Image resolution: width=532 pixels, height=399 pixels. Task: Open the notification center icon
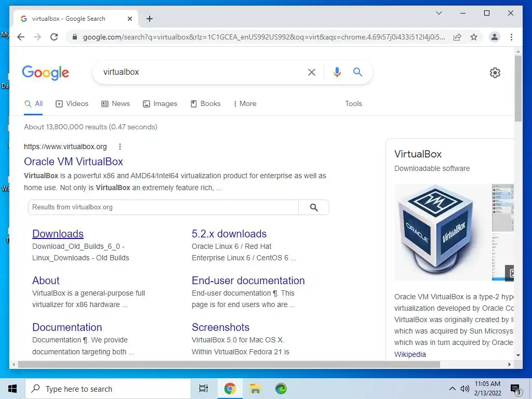coord(516,389)
